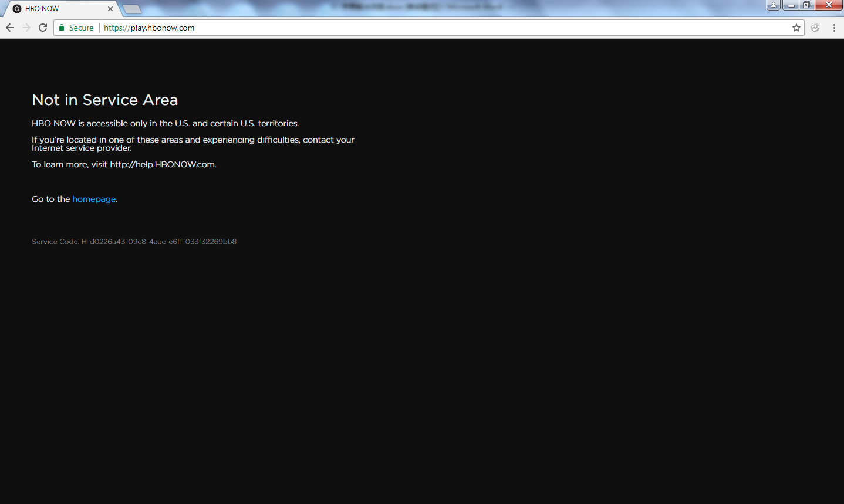Click the Service Code text line

[134, 242]
